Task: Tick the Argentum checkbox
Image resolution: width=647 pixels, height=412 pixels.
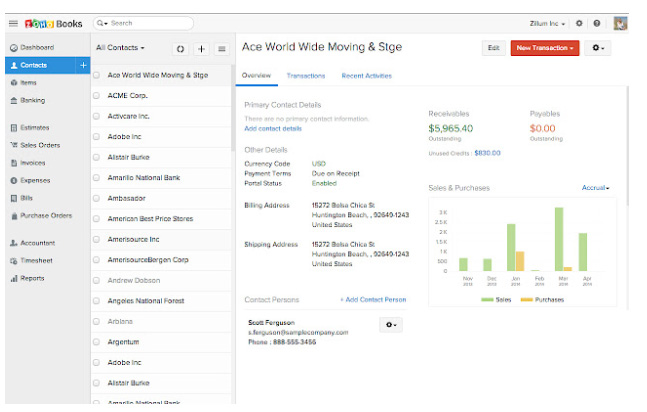Action: (97, 342)
